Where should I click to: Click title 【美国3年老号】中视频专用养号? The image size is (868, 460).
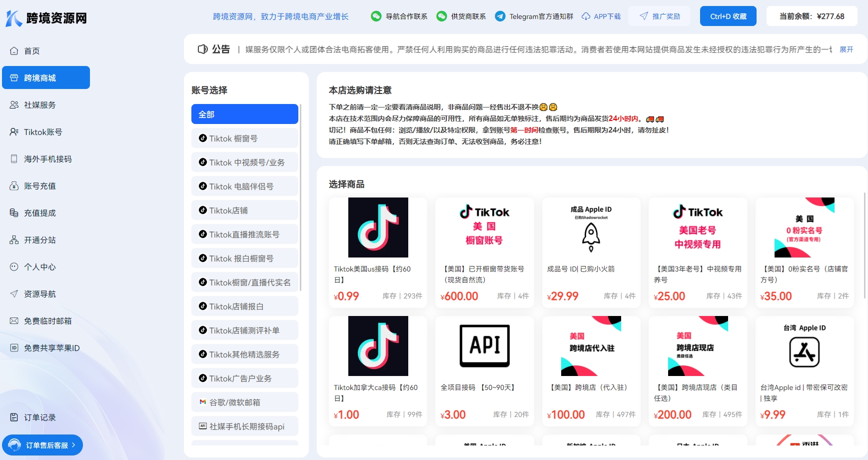point(698,274)
